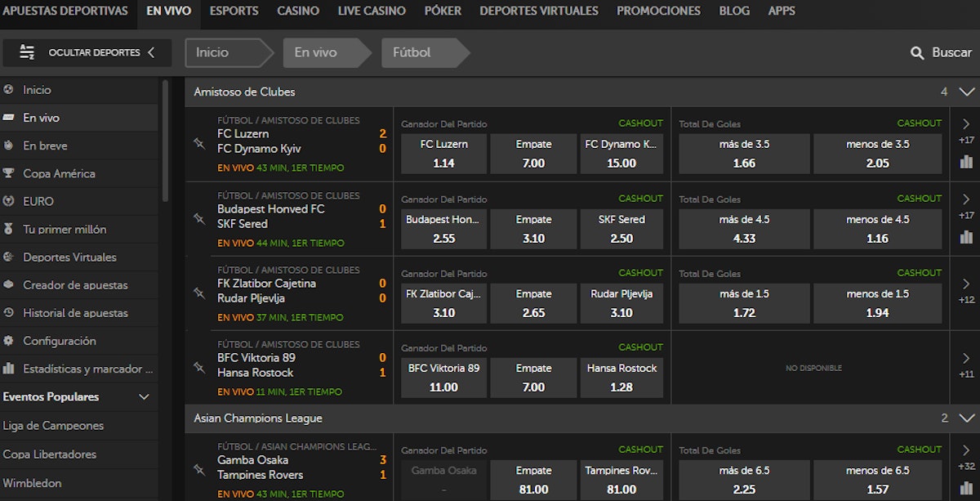Open statistics chart for FC Luzern match

[967, 162]
